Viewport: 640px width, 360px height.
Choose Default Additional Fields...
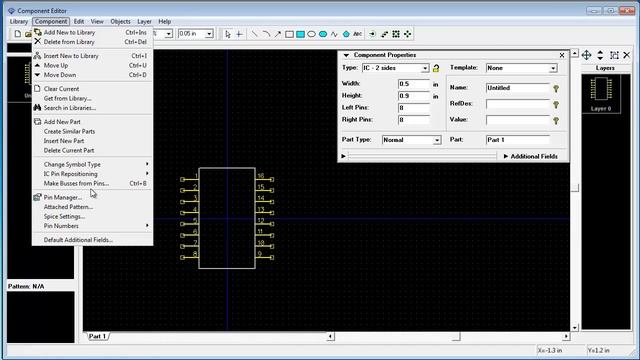pos(92,240)
